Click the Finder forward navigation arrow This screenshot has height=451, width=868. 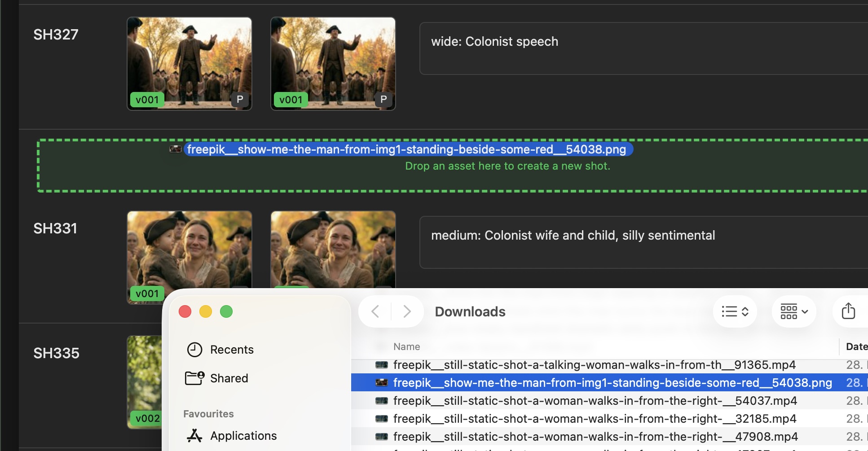point(407,311)
